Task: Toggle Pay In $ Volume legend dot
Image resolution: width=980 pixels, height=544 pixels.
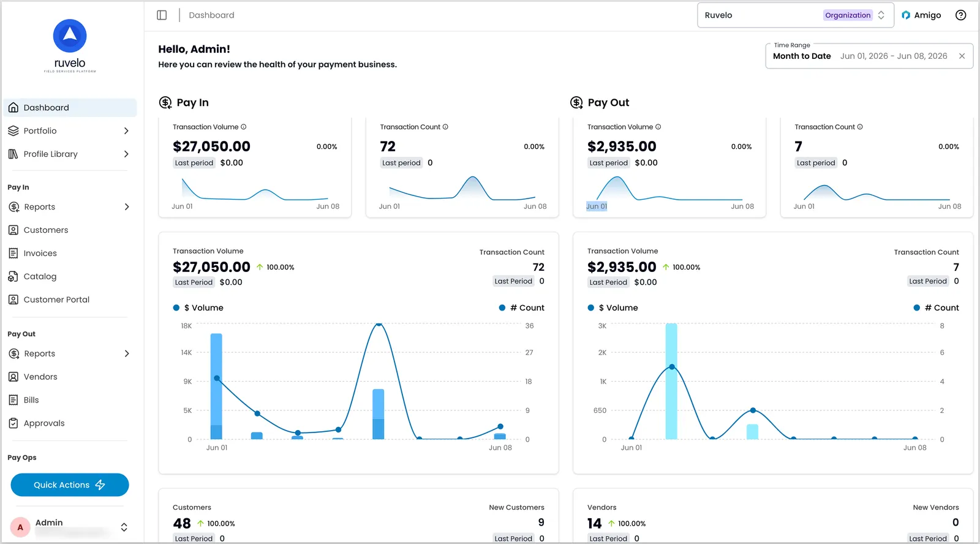Action: coord(176,308)
